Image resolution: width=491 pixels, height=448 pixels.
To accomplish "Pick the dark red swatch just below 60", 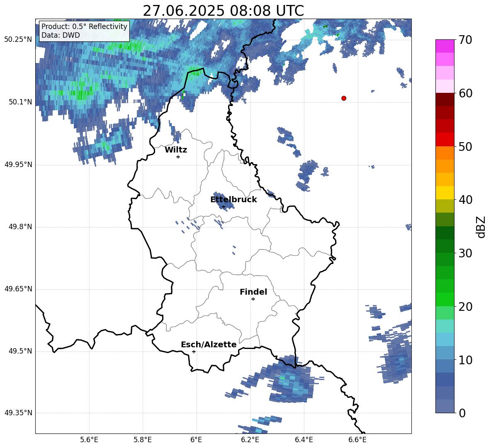I will (445, 99).
